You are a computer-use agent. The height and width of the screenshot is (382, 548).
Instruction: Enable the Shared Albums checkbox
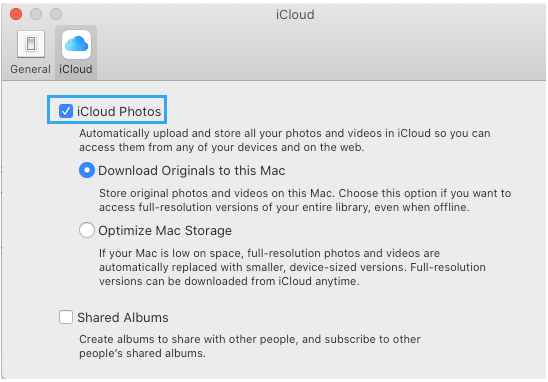66,317
